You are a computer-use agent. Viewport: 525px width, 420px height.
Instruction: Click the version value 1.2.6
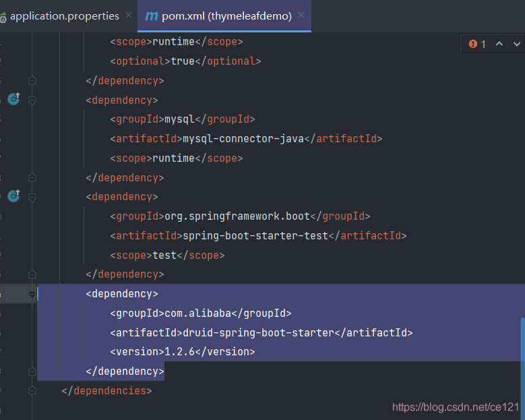tap(179, 352)
